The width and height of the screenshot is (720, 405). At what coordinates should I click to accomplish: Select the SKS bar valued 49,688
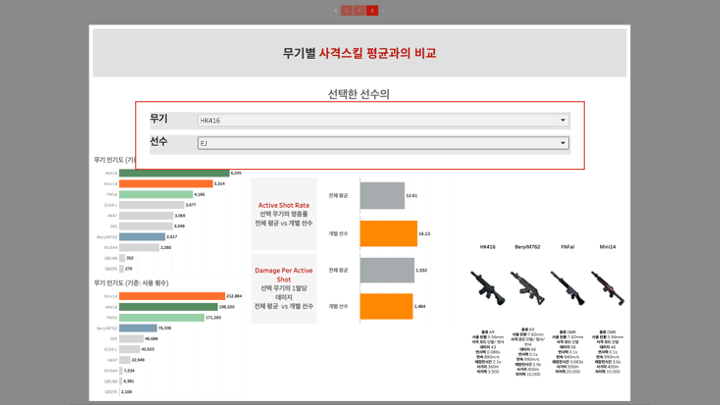tap(131, 338)
